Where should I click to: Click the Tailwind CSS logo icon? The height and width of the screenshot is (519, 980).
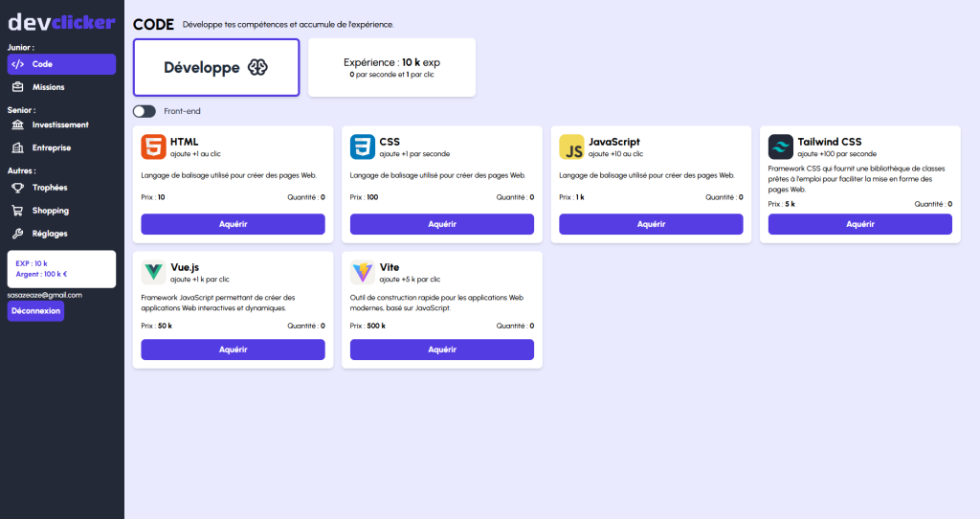coord(781,147)
